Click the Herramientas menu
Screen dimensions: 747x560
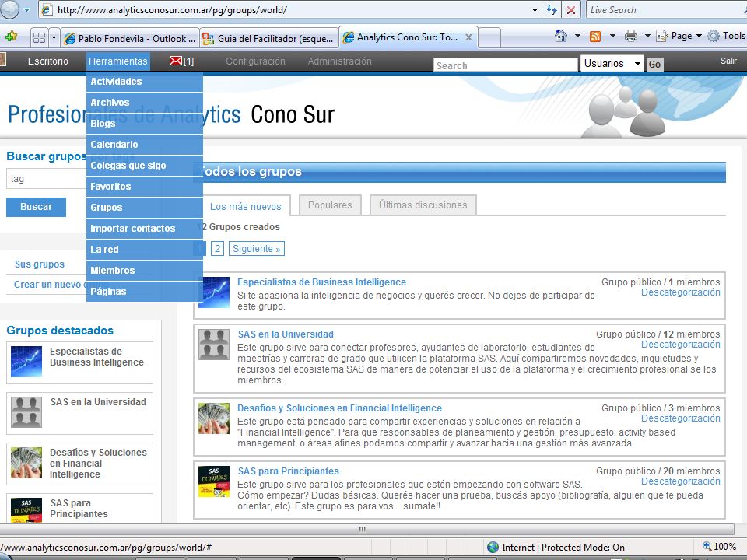(118, 61)
